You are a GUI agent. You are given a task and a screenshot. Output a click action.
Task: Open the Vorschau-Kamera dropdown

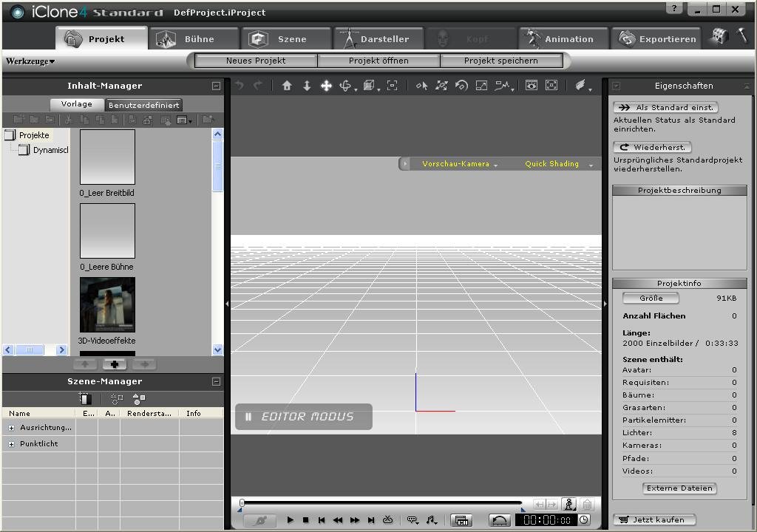(460, 164)
